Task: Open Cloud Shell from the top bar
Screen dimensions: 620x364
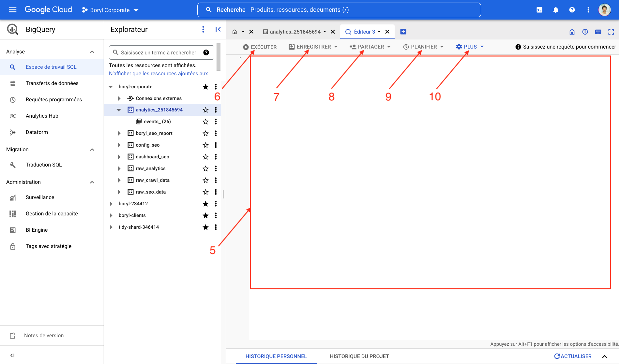Action: click(x=539, y=10)
